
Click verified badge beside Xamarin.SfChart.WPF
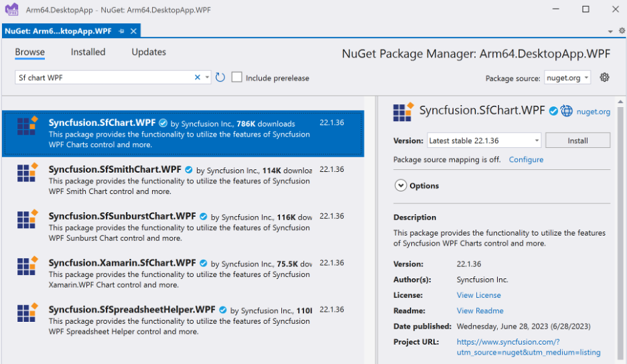tap(203, 264)
